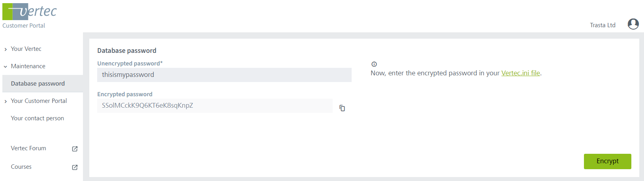Click external link icon beside Vertec Forum
644x181 pixels.
click(75, 149)
